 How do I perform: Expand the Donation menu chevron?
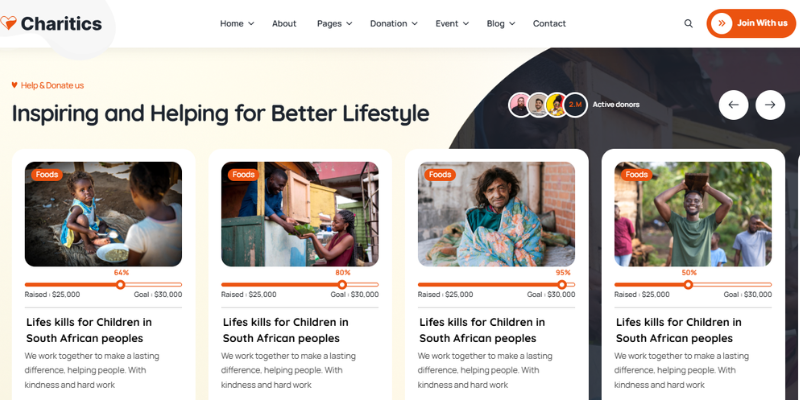point(414,23)
